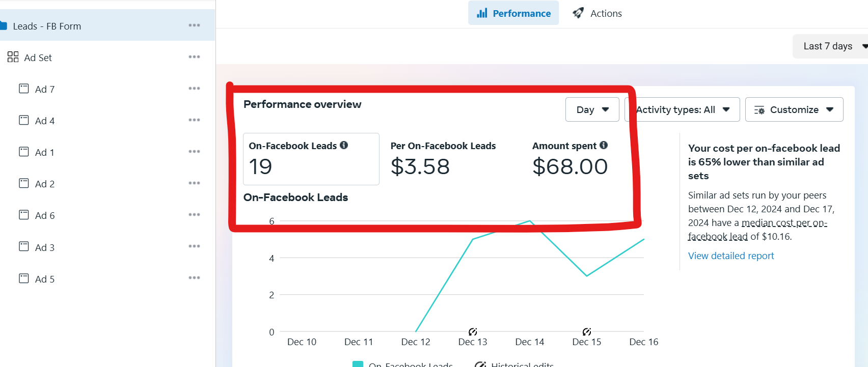Open the three-dot menu for Ad 7
The width and height of the screenshot is (868, 367).
194,89
